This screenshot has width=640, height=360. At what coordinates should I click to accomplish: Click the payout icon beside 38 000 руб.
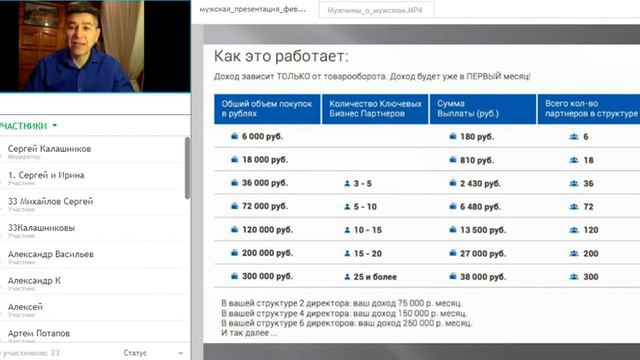[x=453, y=276]
